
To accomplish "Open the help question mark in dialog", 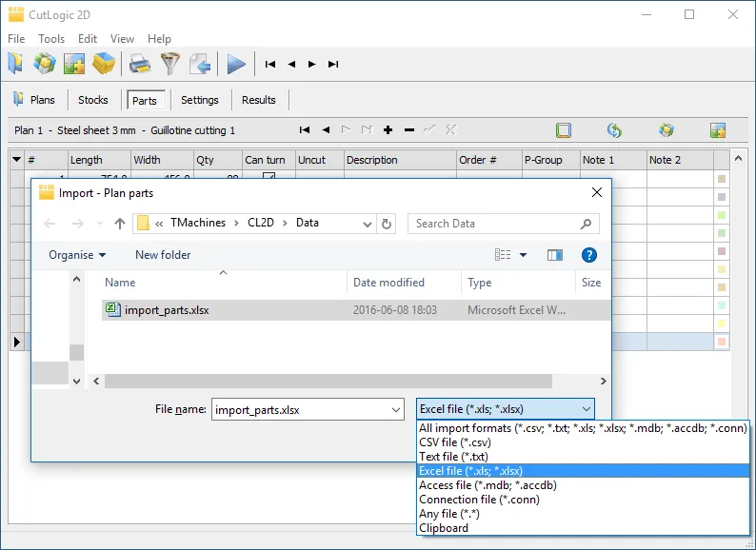I will click(588, 255).
